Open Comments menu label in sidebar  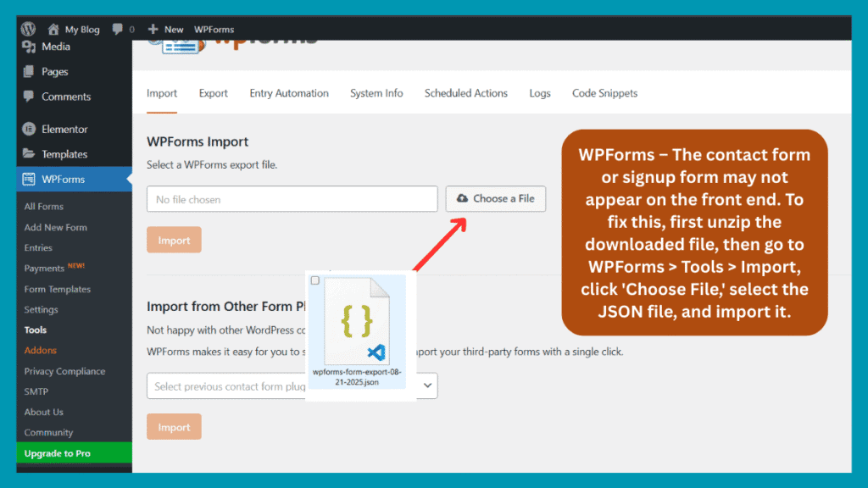pos(66,97)
